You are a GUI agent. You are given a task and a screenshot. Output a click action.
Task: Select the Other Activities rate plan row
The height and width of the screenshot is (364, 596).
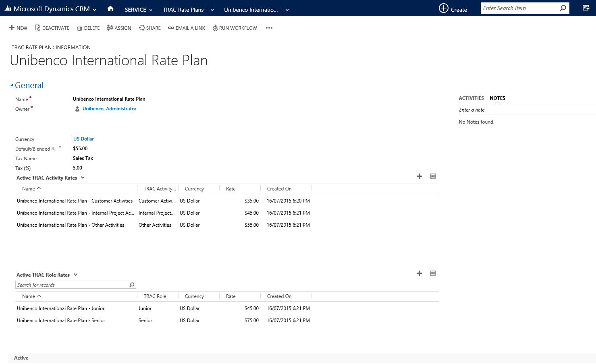click(x=227, y=225)
